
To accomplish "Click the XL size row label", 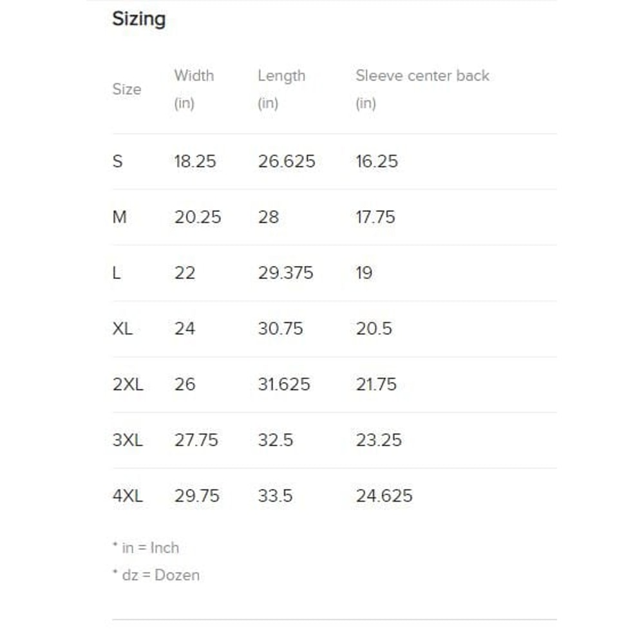I will pos(122,328).
